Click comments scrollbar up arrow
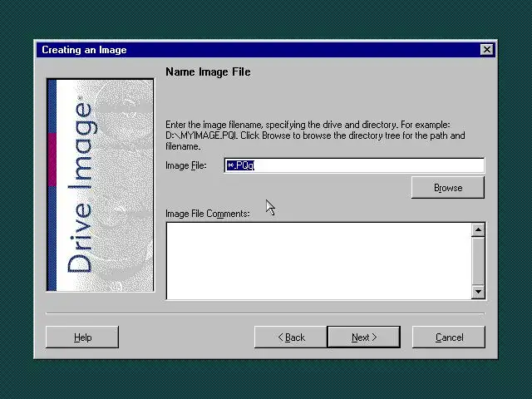Screen dimensions: 532x399 click(x=478, y=230)
